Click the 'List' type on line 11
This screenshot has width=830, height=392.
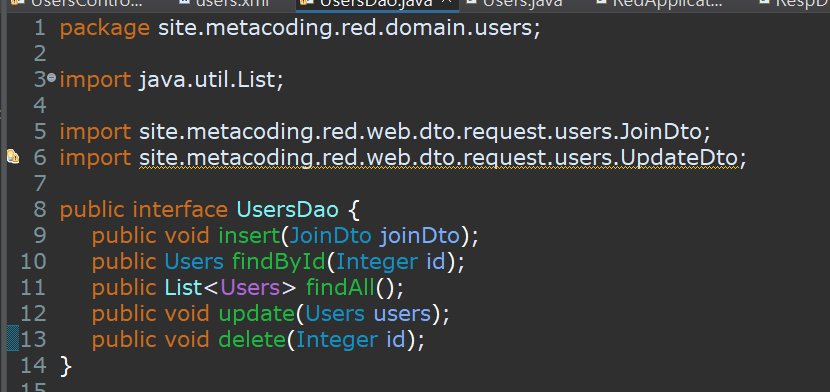click(x=184, y=287)
